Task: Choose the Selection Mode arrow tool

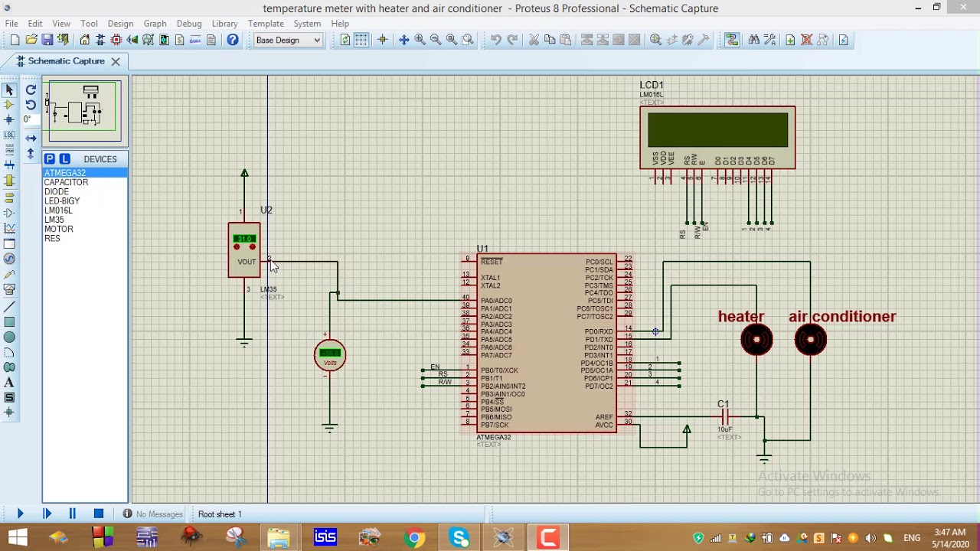Action: pyautogui.click(x=9, y=90)
